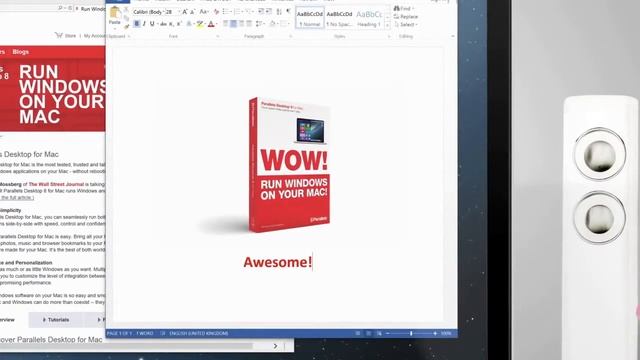This screenshot has height=360, width=640.
Task: Decrease the paragraph indent
Action: click(260, 11)
